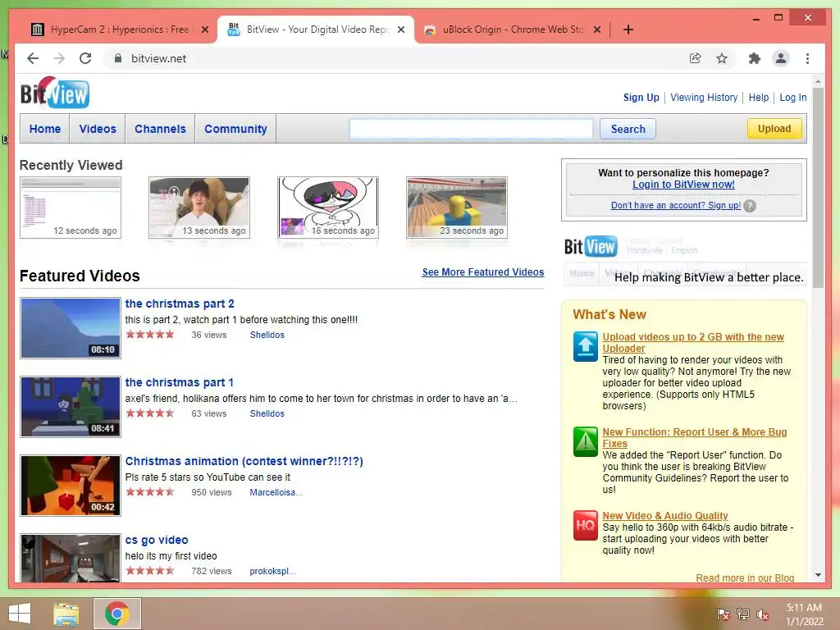Viewport: 840px width, 630px height.
Task: Click the blue upload arrow icon
Action: click(585, 346)
